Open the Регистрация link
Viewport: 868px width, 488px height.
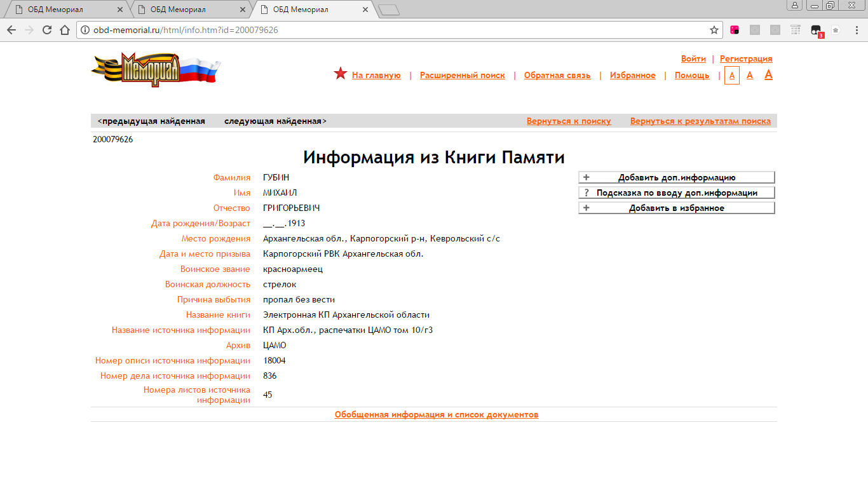point(746,58)
